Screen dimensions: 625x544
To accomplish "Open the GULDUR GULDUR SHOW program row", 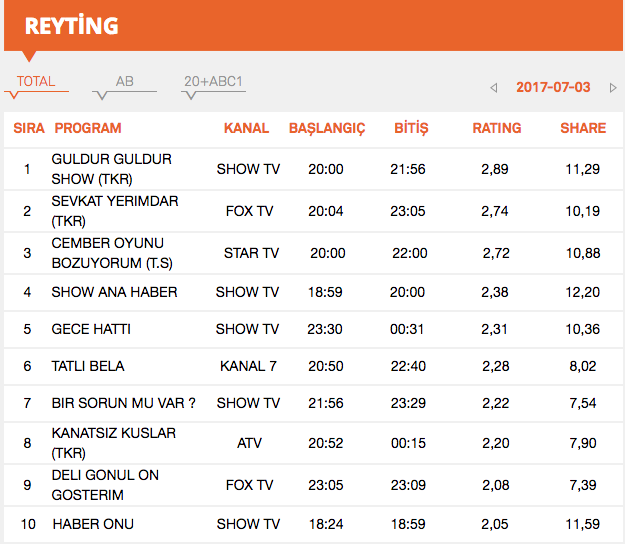I will pyautogui.click(x=112, y=169).
